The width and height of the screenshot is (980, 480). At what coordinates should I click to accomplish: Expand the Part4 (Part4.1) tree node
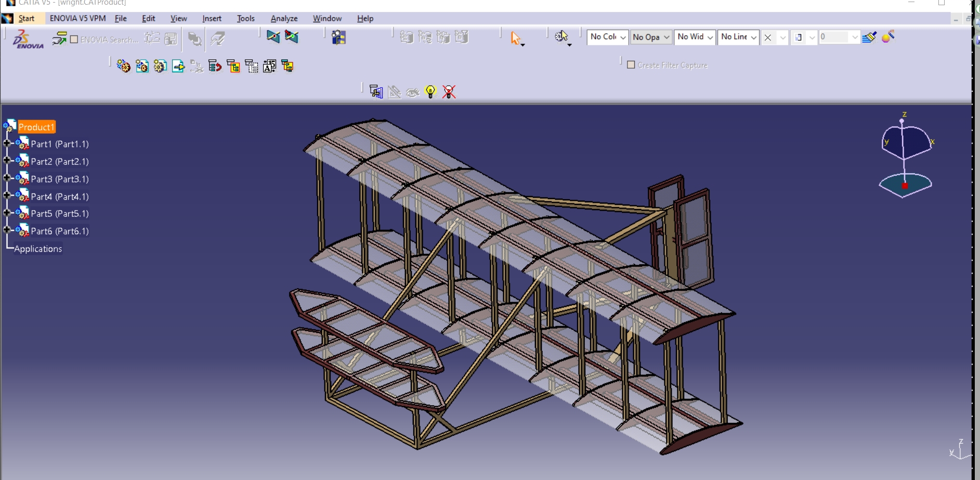7,196
